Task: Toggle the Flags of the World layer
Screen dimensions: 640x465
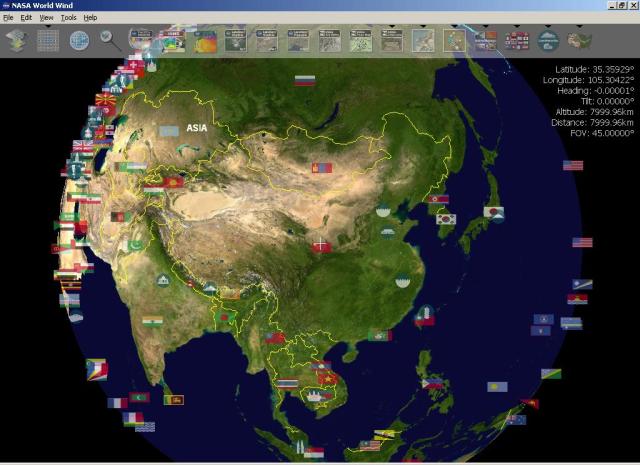Action: [x=517, y=40]
